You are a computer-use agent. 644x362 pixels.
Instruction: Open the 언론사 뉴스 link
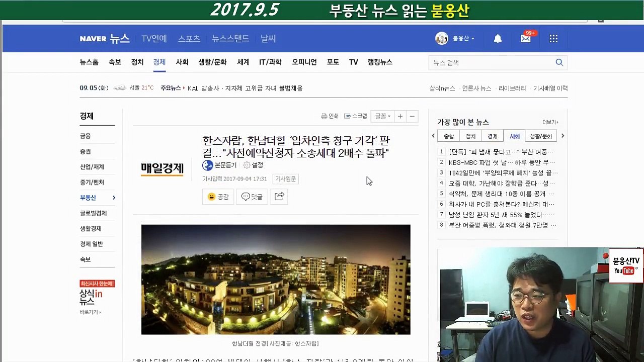click(476, 88)
